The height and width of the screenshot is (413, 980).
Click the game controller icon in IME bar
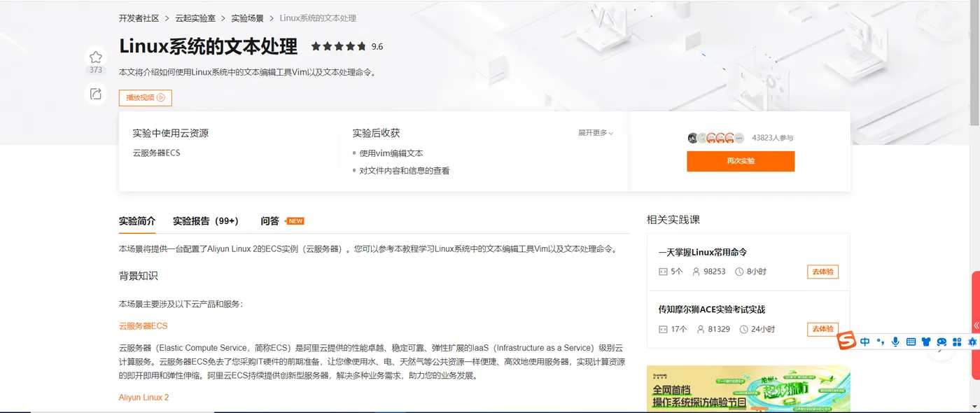pyautogui.click(x=941, y=342)
